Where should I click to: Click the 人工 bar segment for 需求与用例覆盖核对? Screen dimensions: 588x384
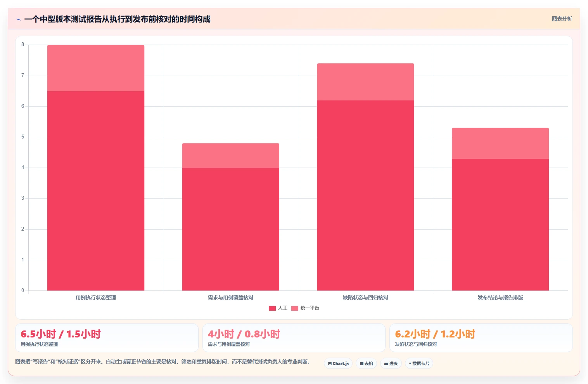coord(231,229)
